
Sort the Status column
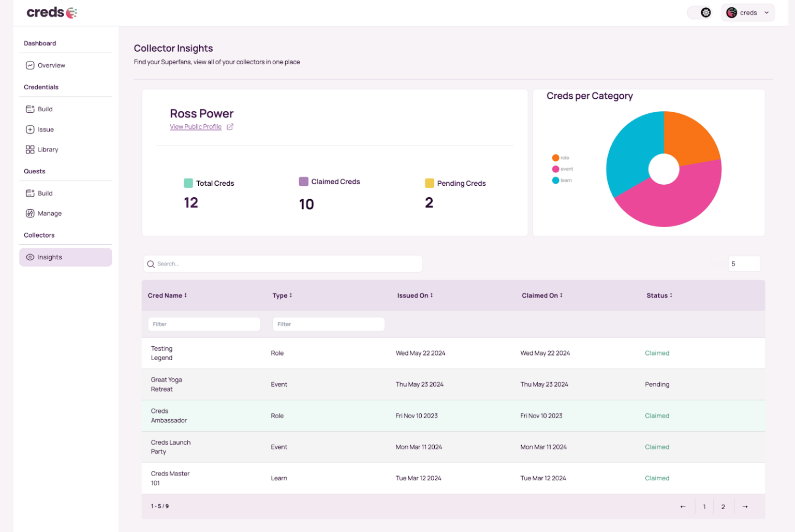(671, 295)
